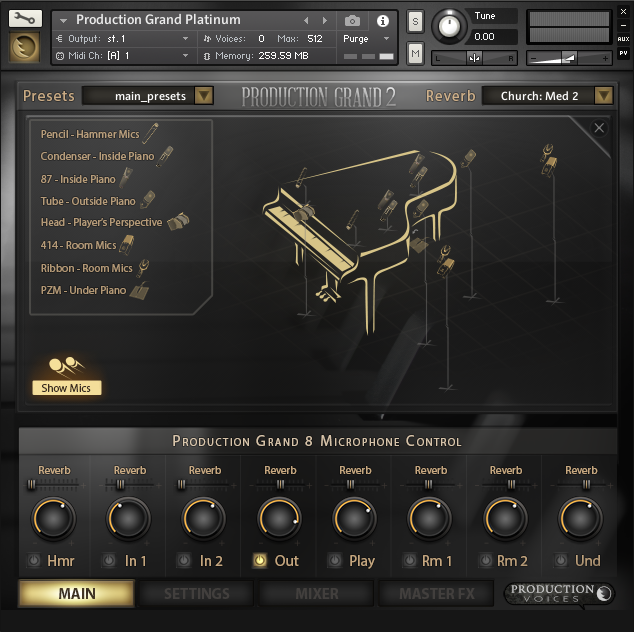Click the Pencil - Hammer Mics label
This screenshot has height=632, width=634.
click(90, 134)
